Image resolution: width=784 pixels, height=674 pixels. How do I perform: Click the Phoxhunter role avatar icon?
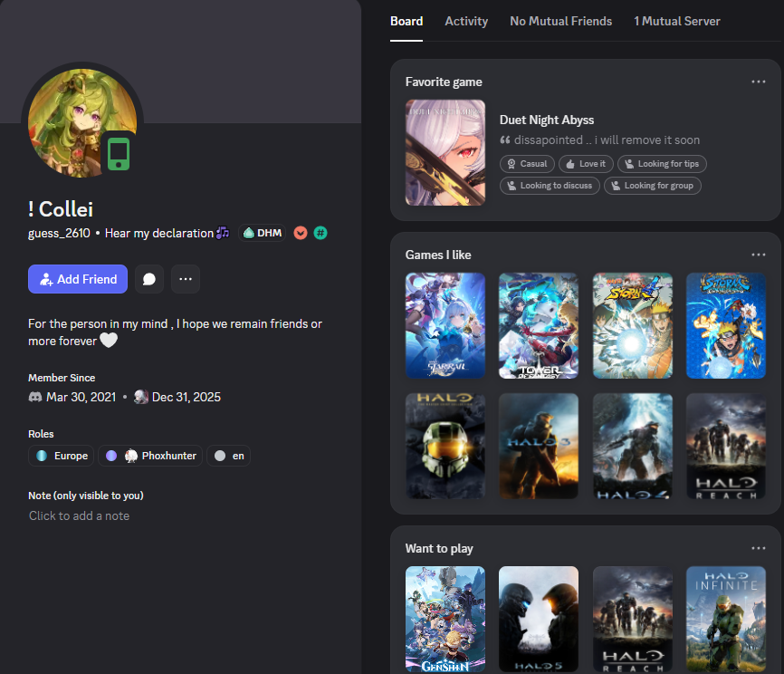(131, 456)
